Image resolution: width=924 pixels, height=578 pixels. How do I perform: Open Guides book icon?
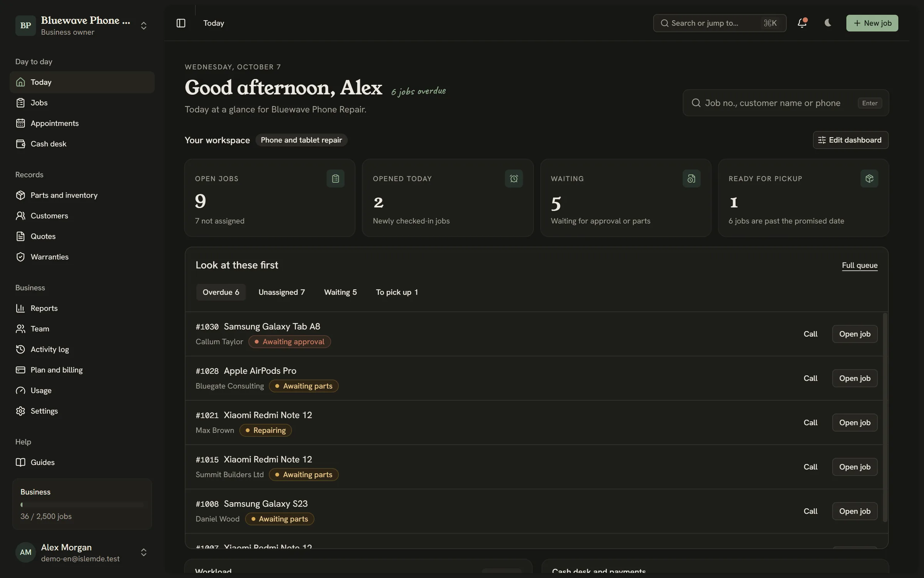pyautogui.click(x=20, y=462)
